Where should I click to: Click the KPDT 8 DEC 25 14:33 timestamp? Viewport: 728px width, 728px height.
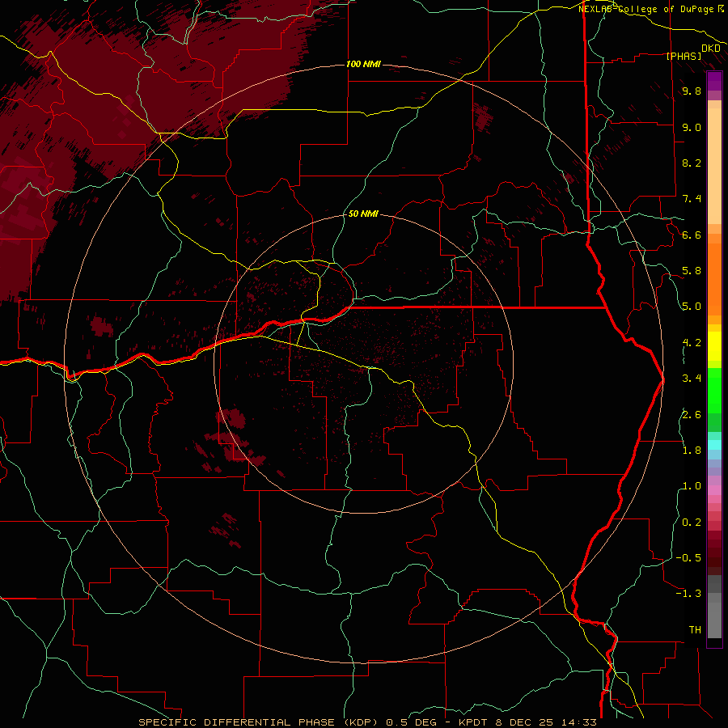pos(527,722)
